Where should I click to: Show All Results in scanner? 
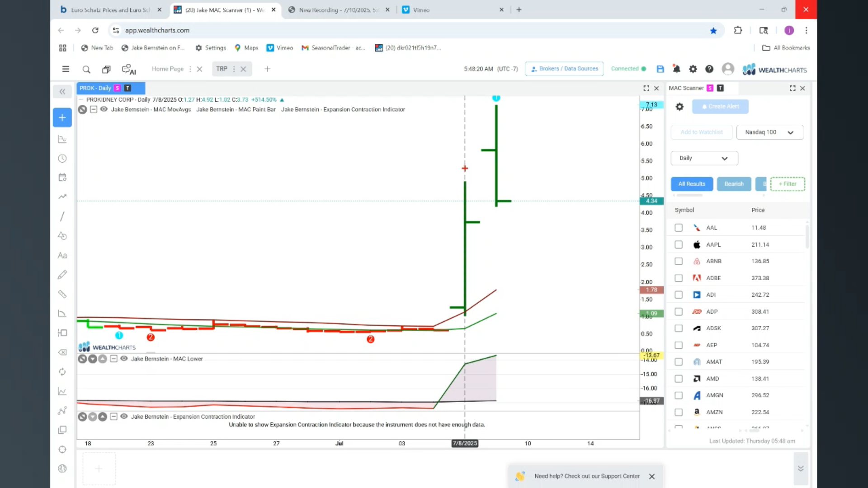(x=692, y=184)
